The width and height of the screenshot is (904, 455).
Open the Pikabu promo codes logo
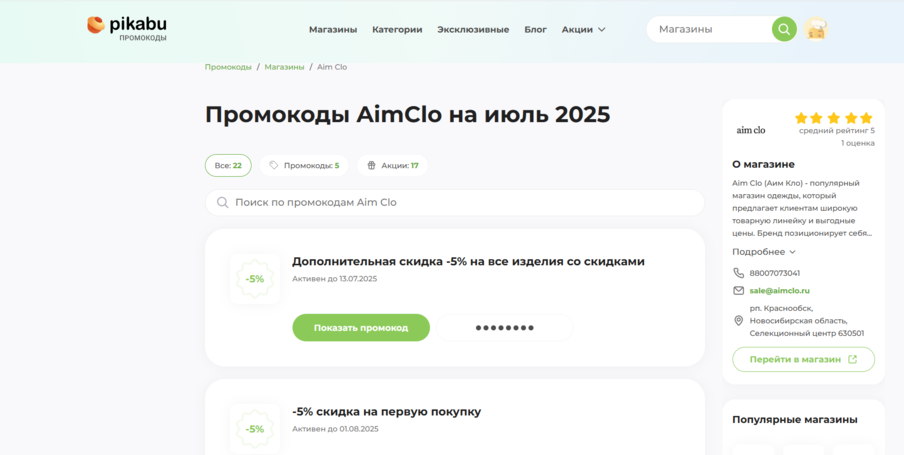click(127, 28)
